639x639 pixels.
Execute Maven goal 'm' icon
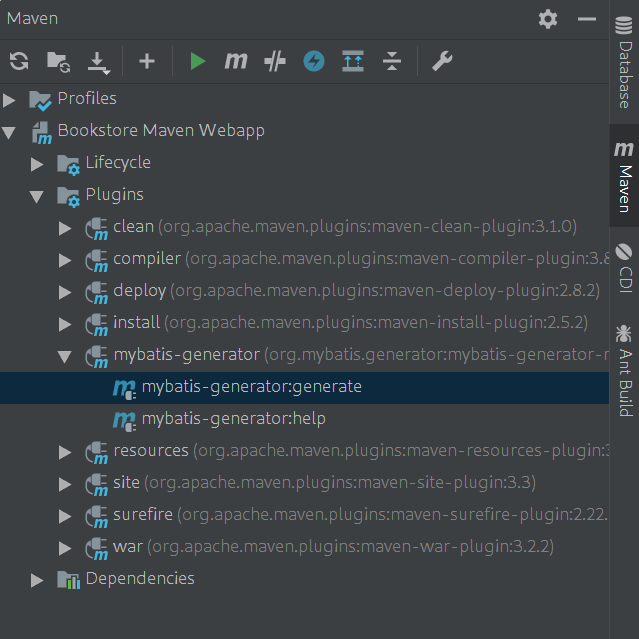coord(236,61)
